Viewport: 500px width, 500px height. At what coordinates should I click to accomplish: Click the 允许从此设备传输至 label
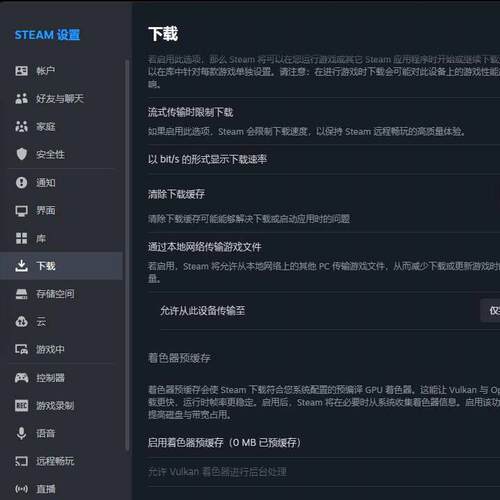202,311
